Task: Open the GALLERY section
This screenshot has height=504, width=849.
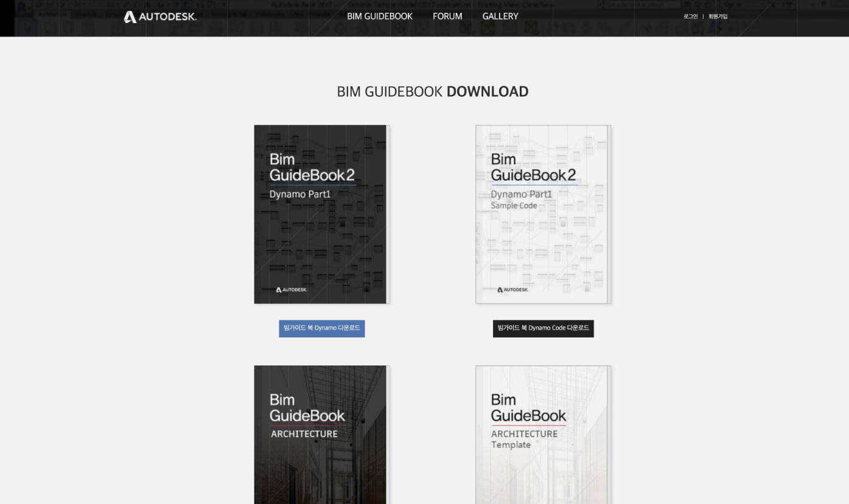Action: (500, 16)
